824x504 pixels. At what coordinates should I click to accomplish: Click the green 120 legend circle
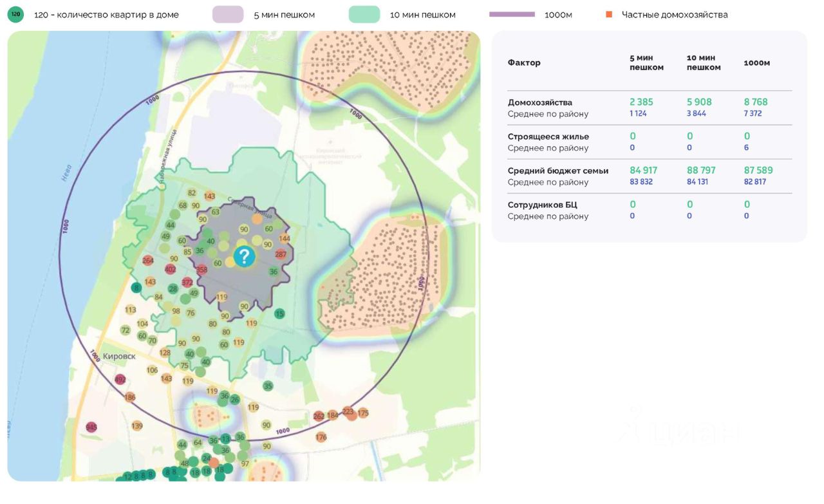pyautogui.click(x=16, y=14)
